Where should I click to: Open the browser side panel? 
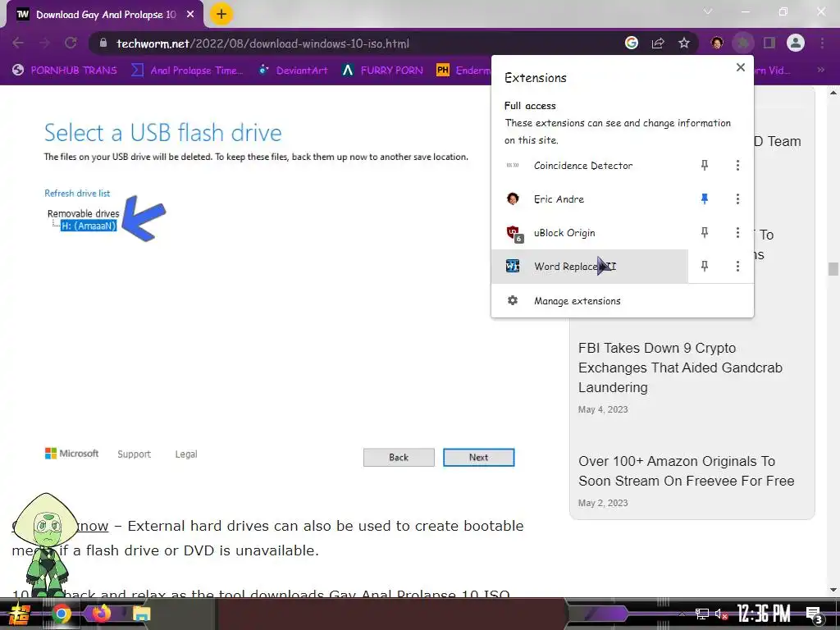(769, 43)
